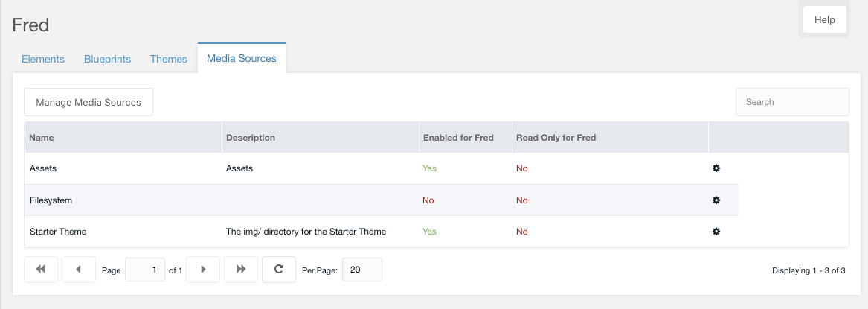
Task: Go to first page of results
Action: point(41,269)
